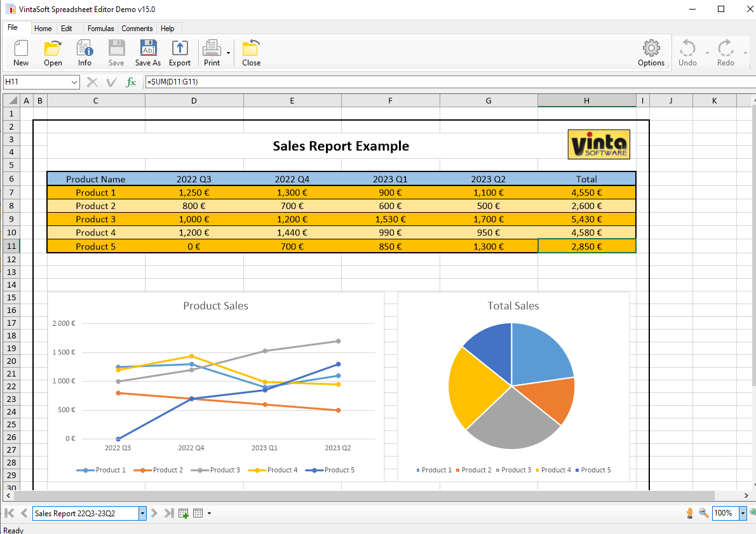Select the hand pan tool icon
756x534 pixels.
click(689, 513)
